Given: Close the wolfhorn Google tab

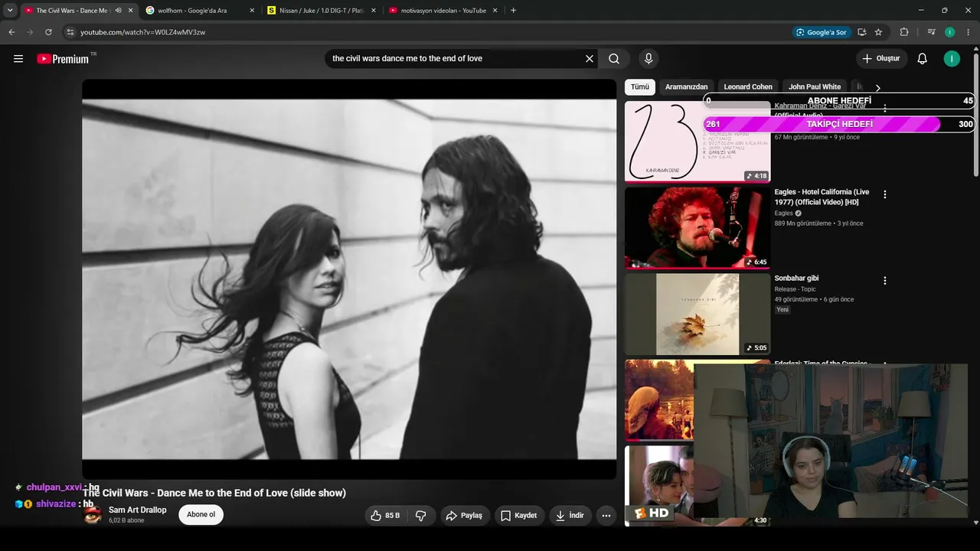Looking at the screenshot, I should pos(251,11).
